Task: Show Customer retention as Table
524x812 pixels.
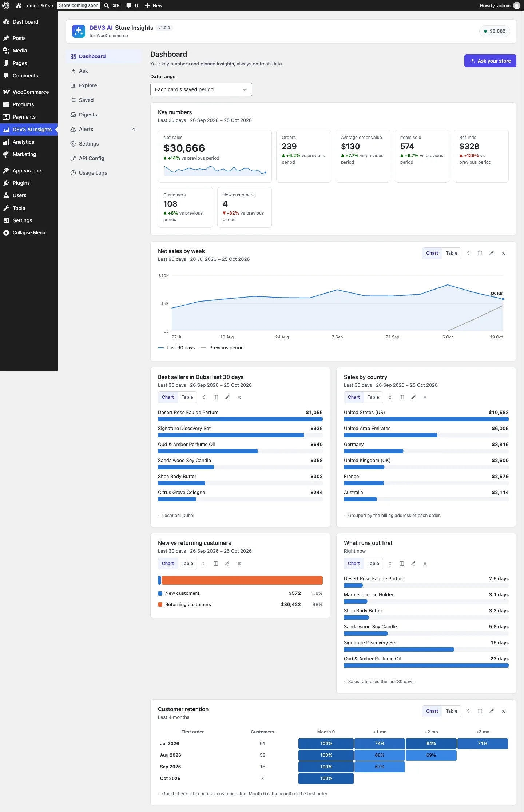Action: [452, 711]
